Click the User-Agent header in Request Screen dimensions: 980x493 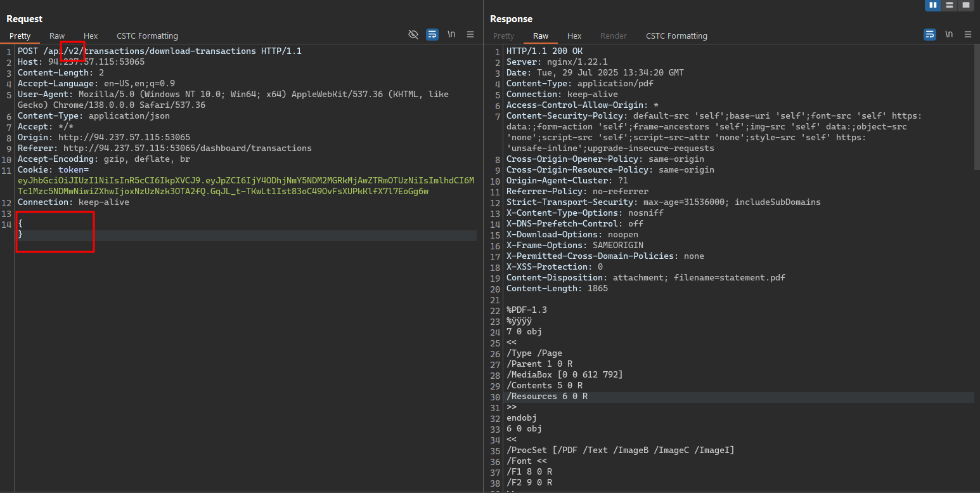(x=233, y=100)
